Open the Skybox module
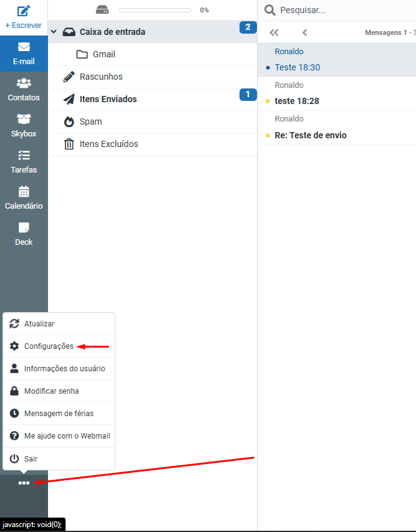Image resolution: width=416 pixels, height=532 pixels. pos(24,126)
